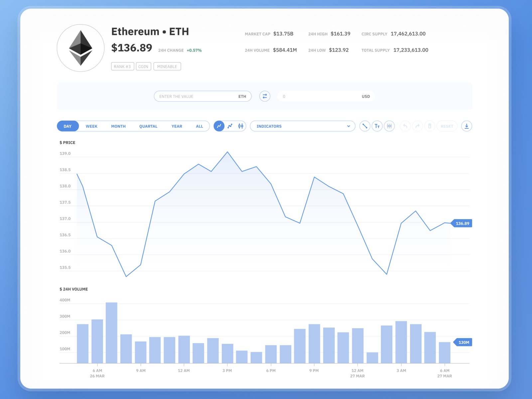Select the QUARTAL time range tab

pos(148,126)
